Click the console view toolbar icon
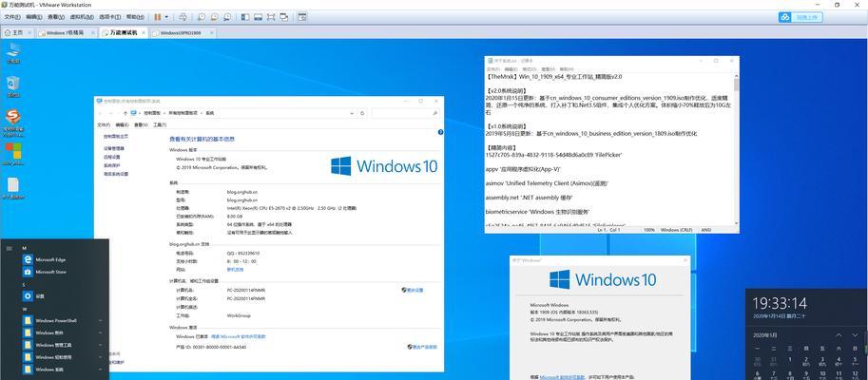This screenshot has height=380, width=868. click(301, 17)
